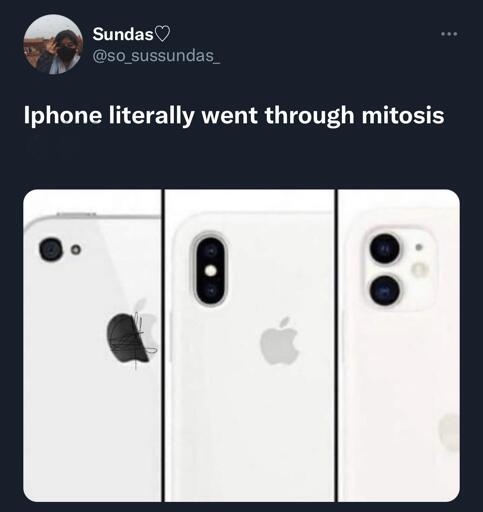Open the tweet's three-dot more options menu
This screenshot has height=512, width=483.
click(x=449, y=34)
